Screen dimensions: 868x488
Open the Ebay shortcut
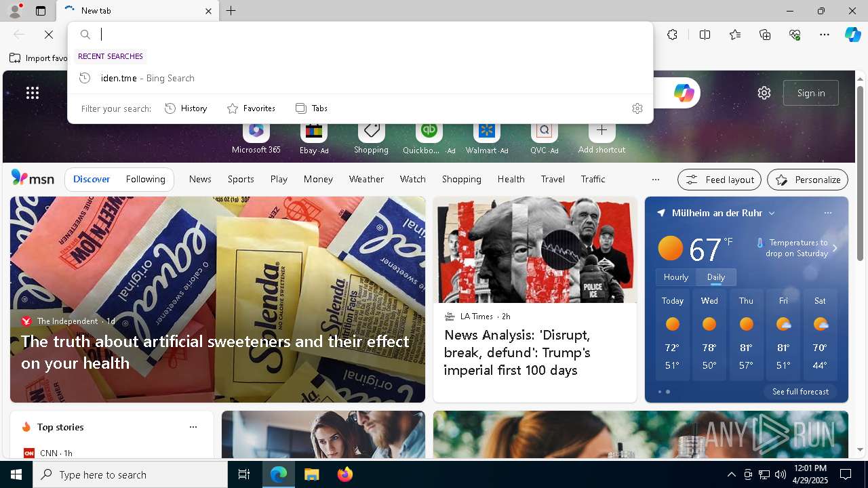[313, 139]
